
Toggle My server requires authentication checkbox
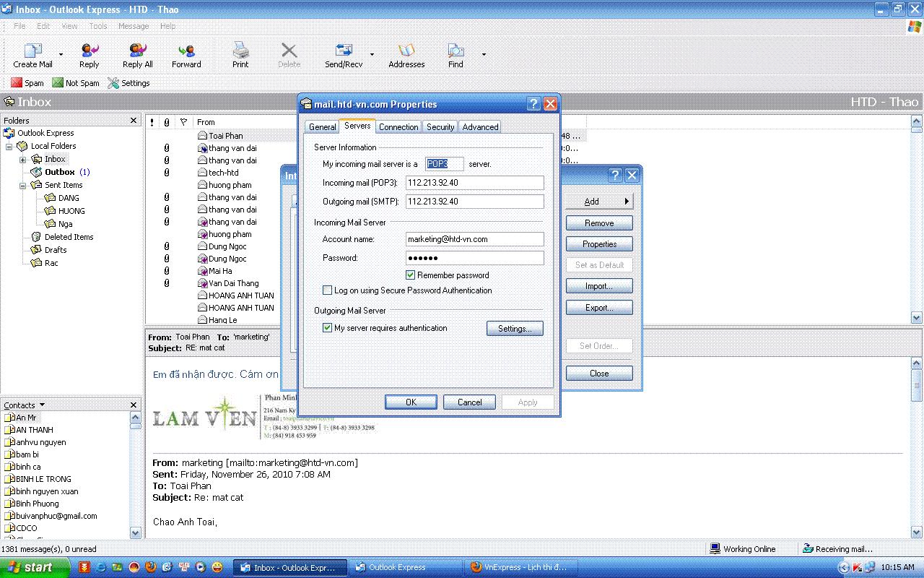tap(327, 328)
